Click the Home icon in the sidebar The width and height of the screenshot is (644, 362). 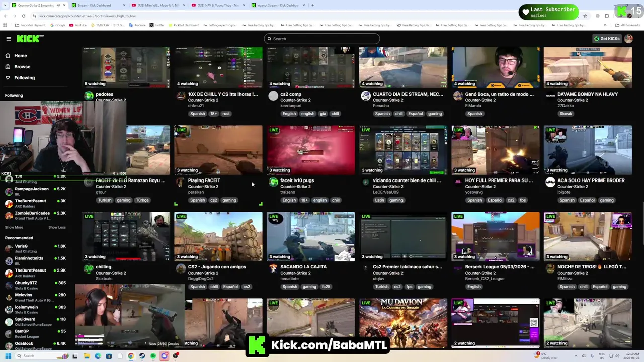(8, 56)
